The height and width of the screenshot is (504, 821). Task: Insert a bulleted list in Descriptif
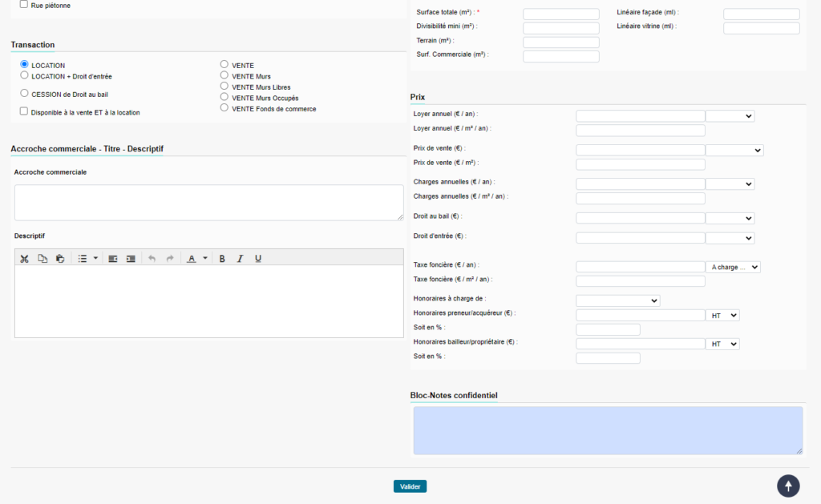tap(83, 259)
